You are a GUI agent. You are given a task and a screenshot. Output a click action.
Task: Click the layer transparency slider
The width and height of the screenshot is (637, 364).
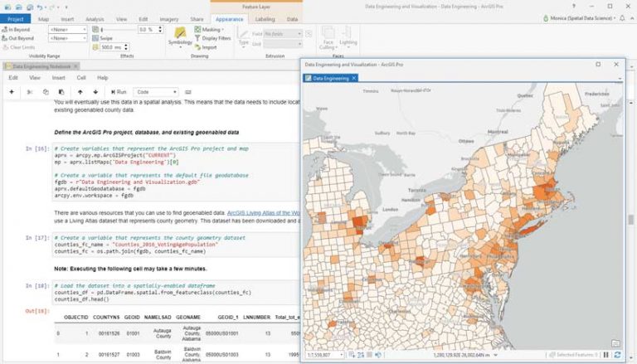click(x=118, y=29)
